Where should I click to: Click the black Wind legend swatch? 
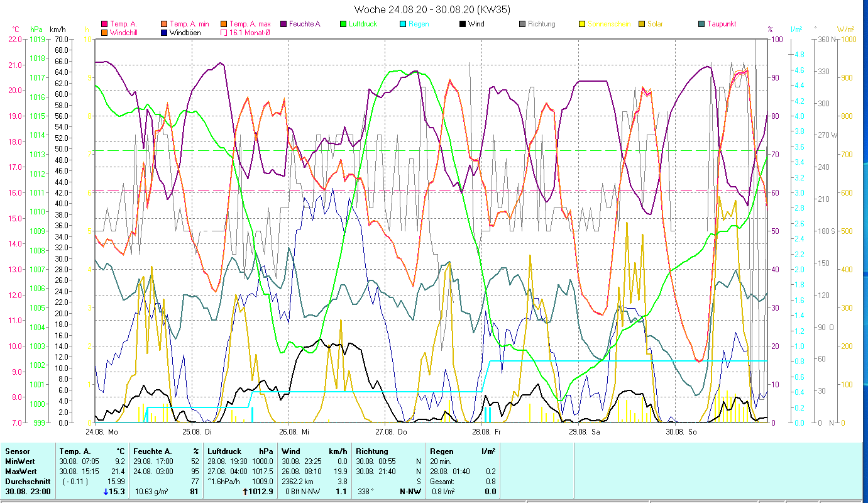point(463,24)
